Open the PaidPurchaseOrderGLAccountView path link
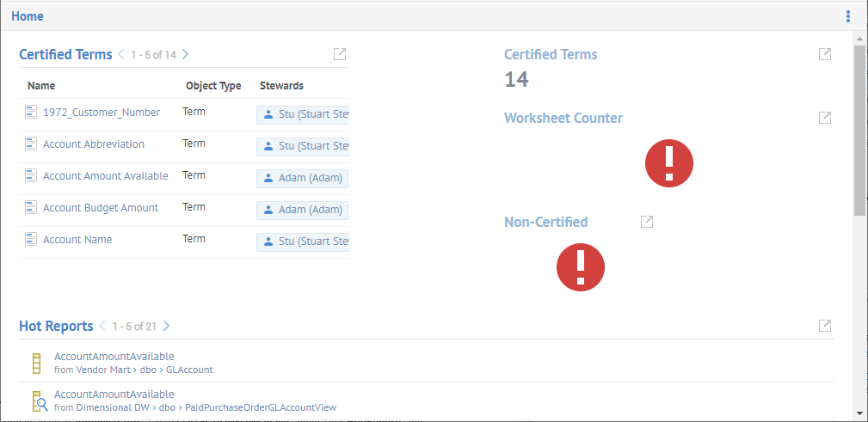Image resolution: width=868 pixels, height=422 pixels. pyautogui.click(x=261, y=407)
